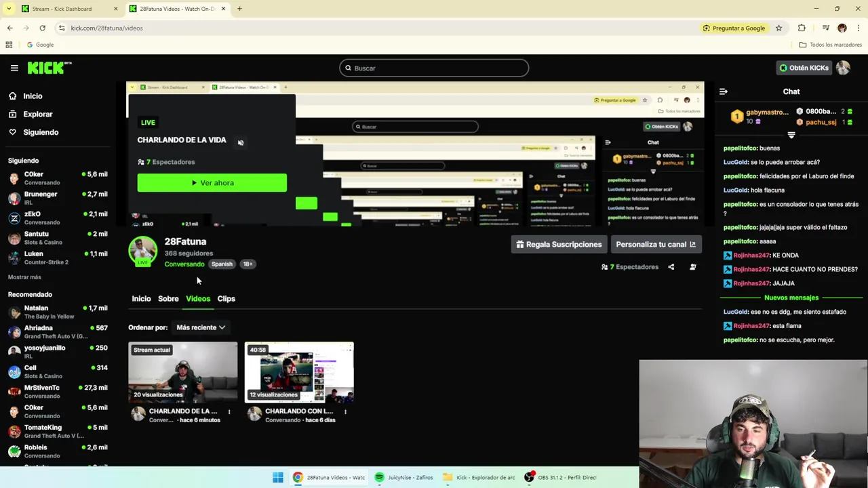The height and width of the screenshot is (488, 868).
Task: Open TomateKing recommended channel
Action: click(x=58, y=431)
